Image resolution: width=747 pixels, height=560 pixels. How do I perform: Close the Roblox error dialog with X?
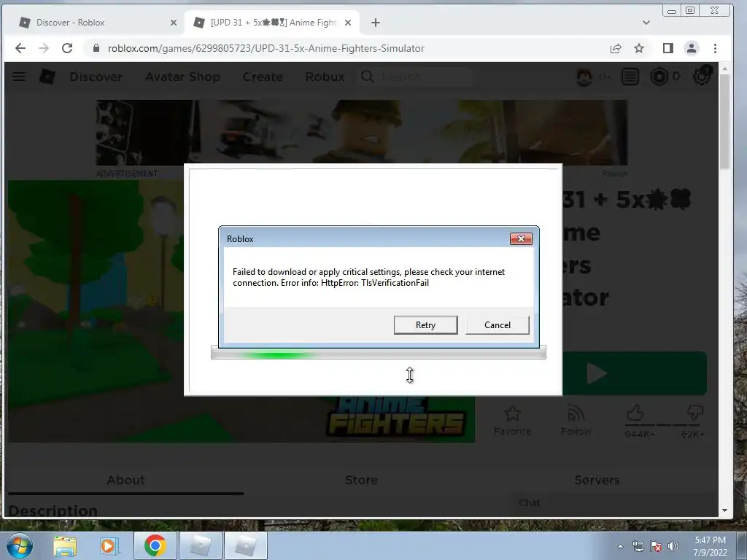[x=521, y=238]
